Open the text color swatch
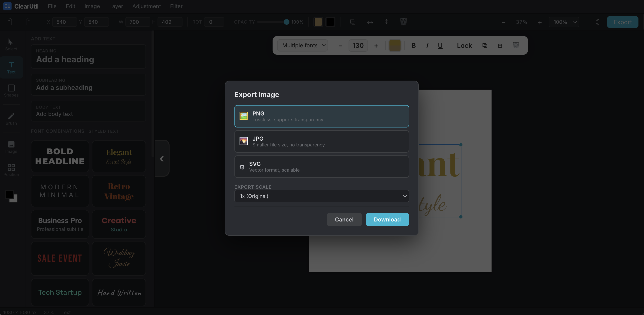Screen dimensions: 644x315 (x=395, y=45)
